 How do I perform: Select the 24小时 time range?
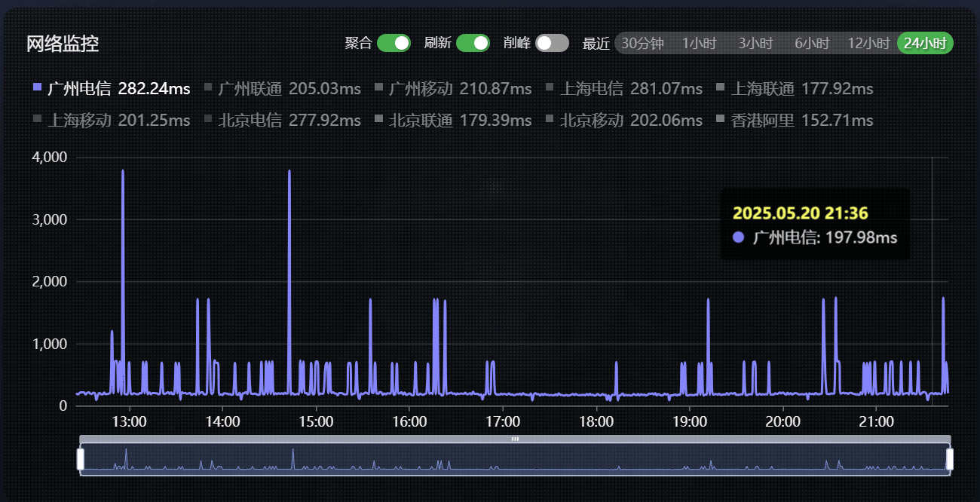pos(925,43)
